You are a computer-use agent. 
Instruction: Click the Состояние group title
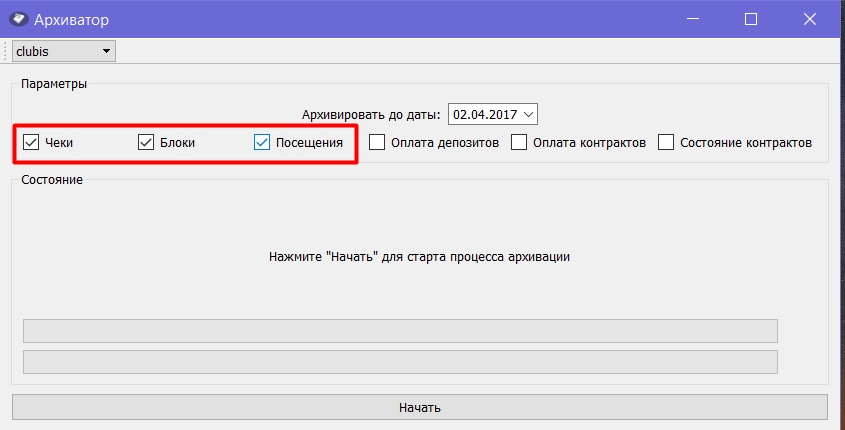(52, 180)
